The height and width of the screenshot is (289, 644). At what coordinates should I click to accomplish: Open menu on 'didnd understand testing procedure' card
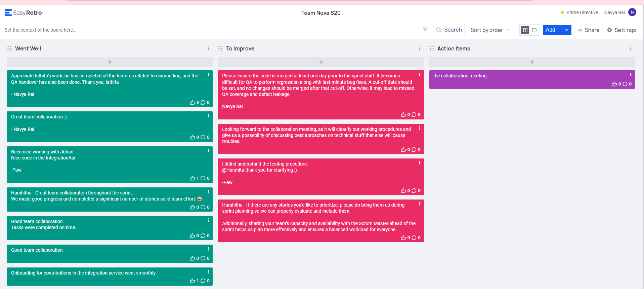[420, 163]
